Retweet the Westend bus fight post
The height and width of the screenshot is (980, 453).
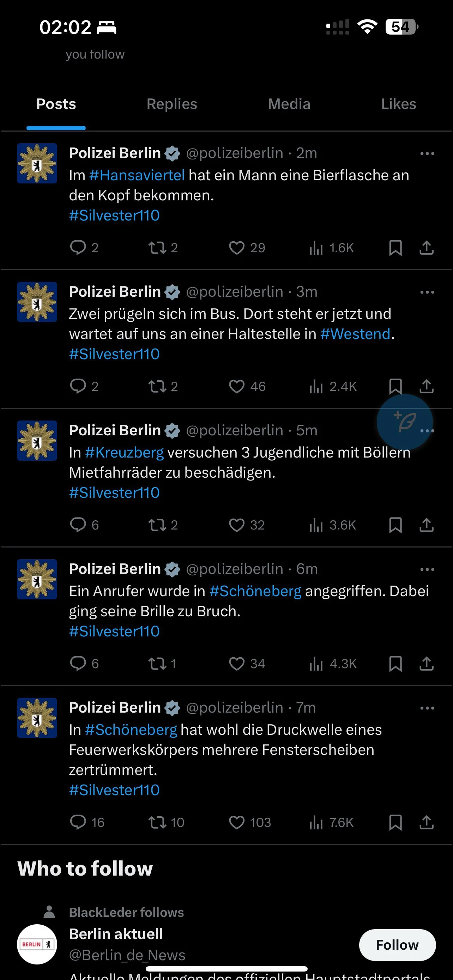[157, 386]
